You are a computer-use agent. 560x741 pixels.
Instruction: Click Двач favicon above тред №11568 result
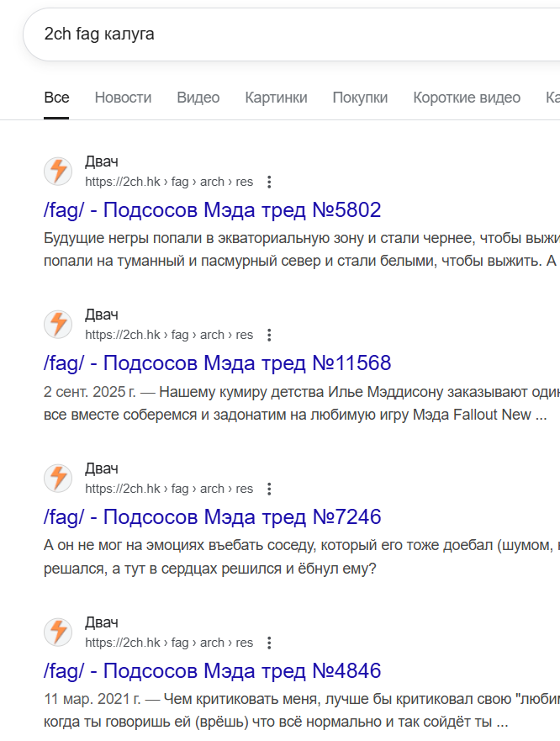click(x=58, y=324)
